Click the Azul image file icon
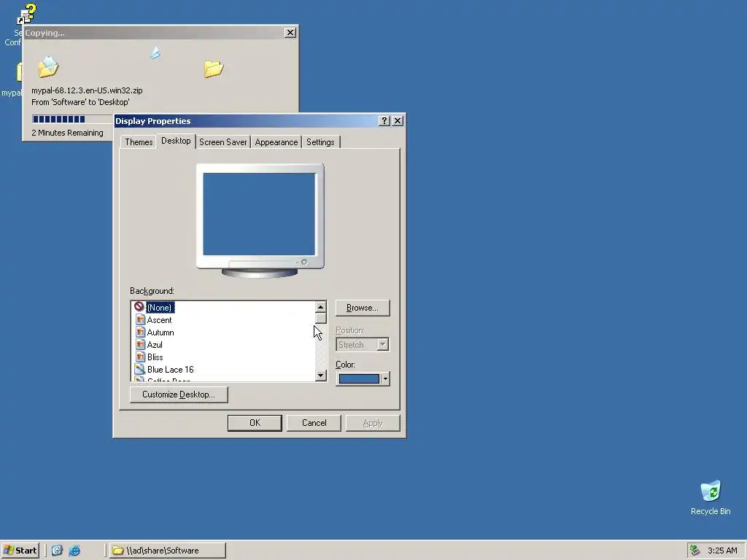 [x=140, y=344]
